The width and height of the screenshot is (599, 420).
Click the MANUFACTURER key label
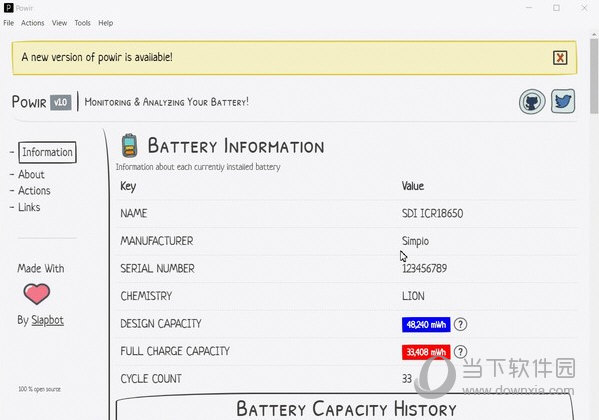157,241
